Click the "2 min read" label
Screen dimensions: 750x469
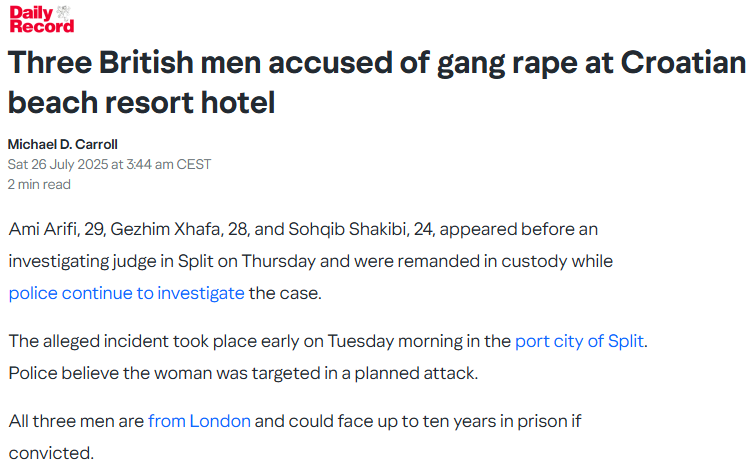(x=39, y=184)
